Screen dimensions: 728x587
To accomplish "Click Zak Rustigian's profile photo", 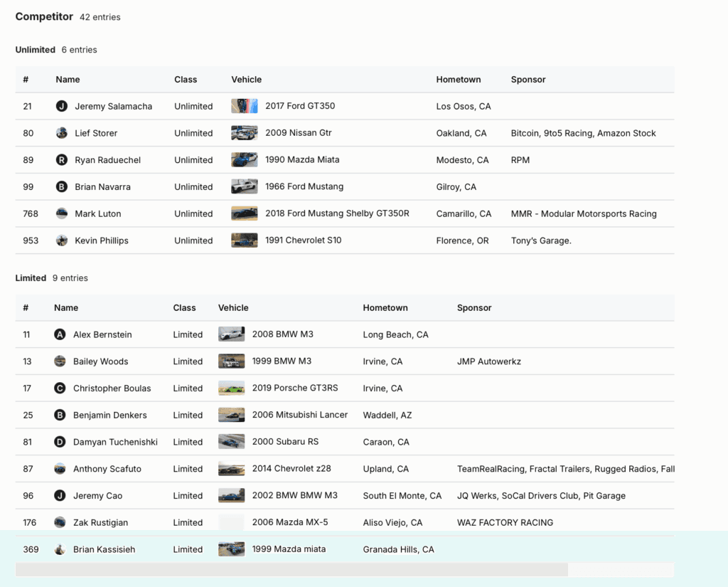I will [x=60, y=522].
